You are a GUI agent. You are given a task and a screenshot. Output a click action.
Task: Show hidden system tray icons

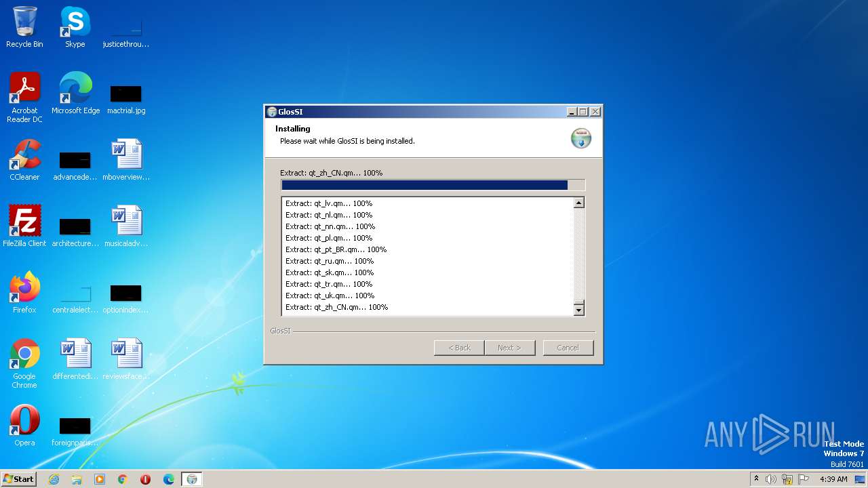pyautogui.click(x=756, y=479)
